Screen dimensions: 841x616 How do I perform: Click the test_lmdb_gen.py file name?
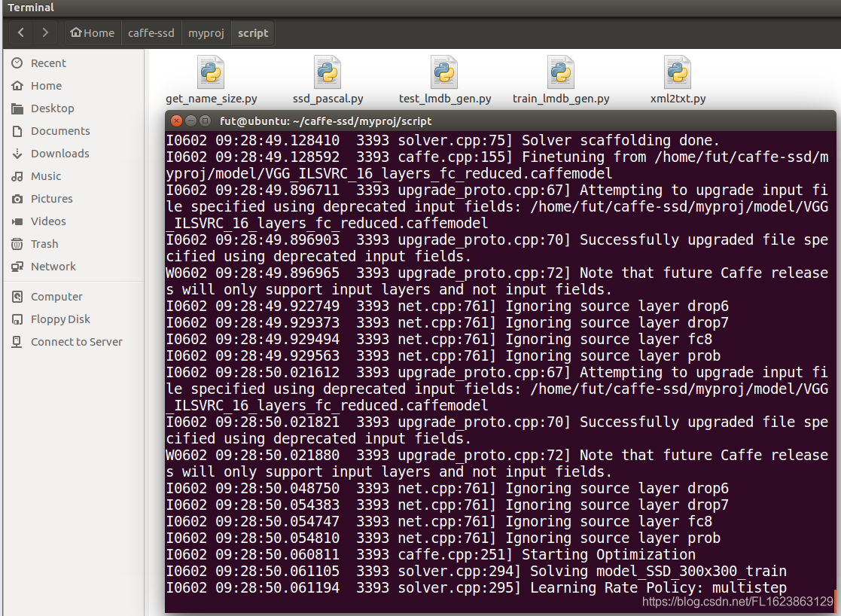(445, 99)
